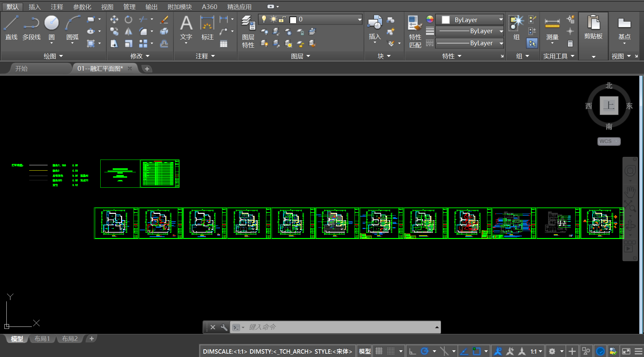
Task: Toggle layer on/off lightbulb in layer box
Action: pyautogui.click(x=264, y=19)
